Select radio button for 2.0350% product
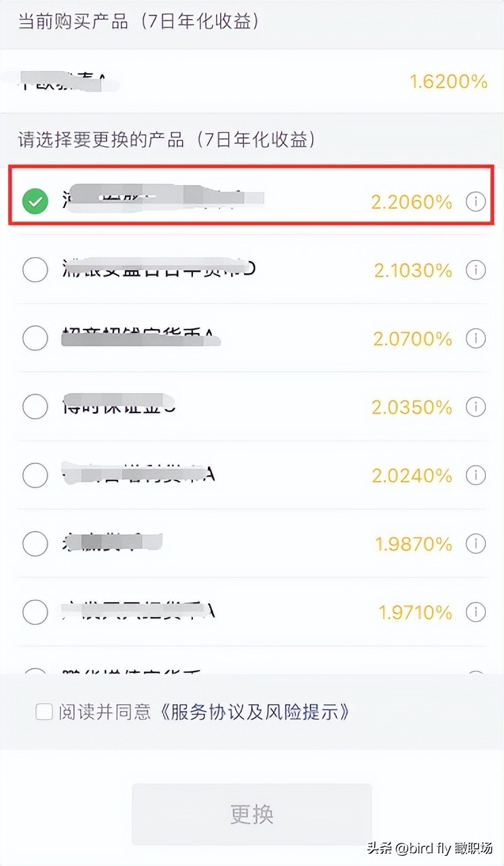Screen dimensions: 504x866 pyautogui.click(x=35, y=406)
